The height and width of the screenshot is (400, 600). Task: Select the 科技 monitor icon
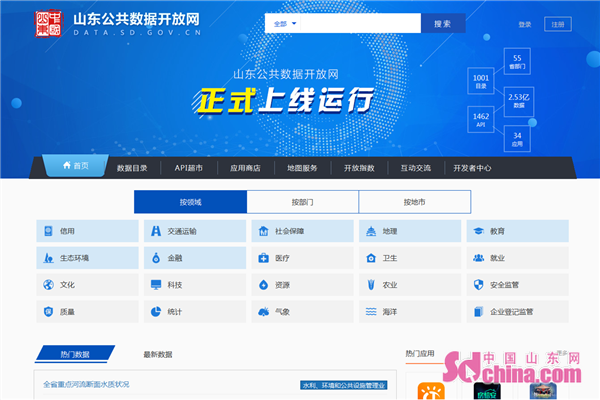156,285
